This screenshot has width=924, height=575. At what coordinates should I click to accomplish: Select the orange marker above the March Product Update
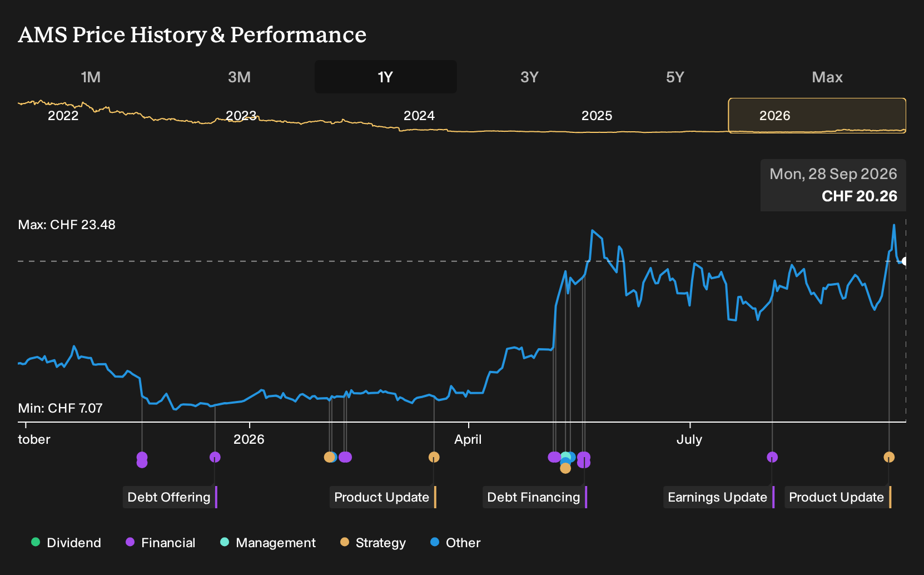(x=434, y=457)
